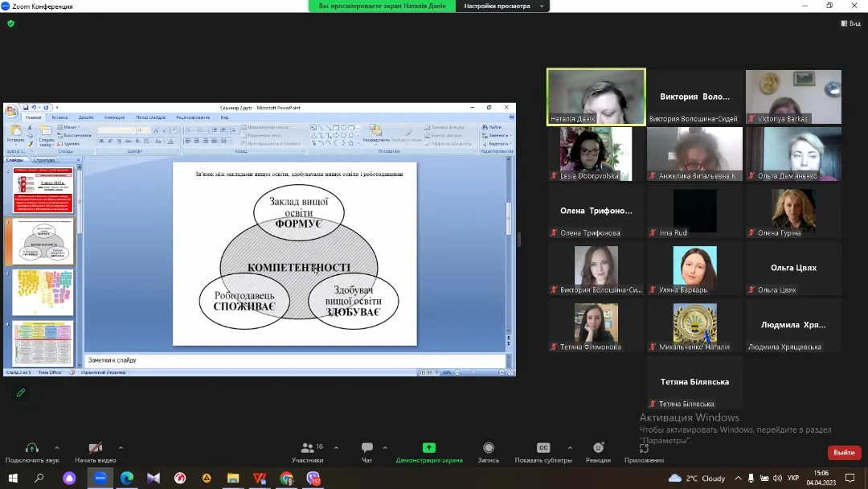Toggle the Record (Запись) button
868x489 pixels.
pyautogui.click(x=489, y=448)
